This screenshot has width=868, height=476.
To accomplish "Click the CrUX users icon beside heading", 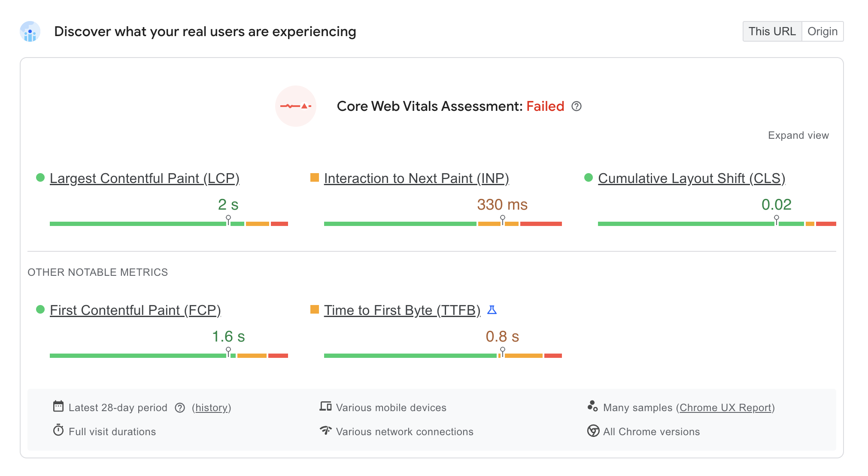I will click(x=30, y=32).
